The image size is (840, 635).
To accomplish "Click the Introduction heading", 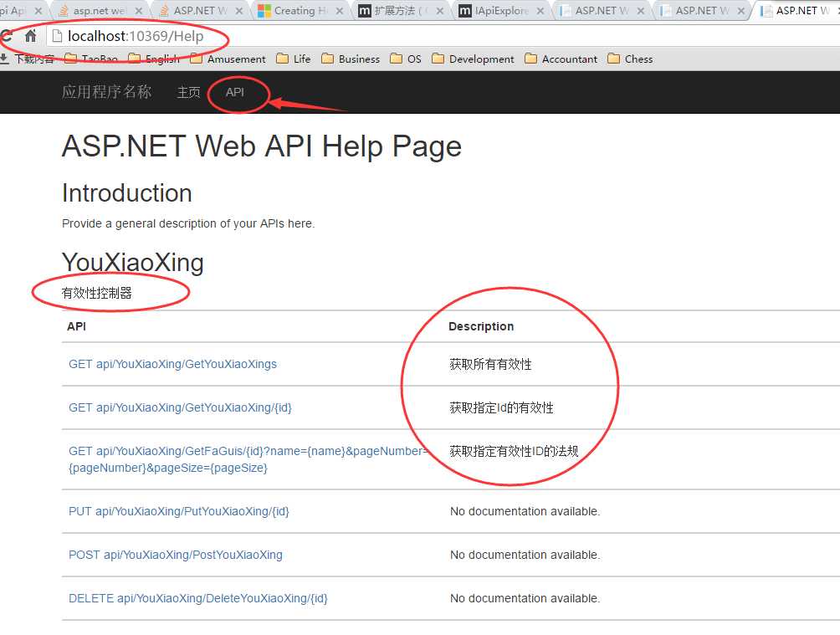I will point(127,193).
